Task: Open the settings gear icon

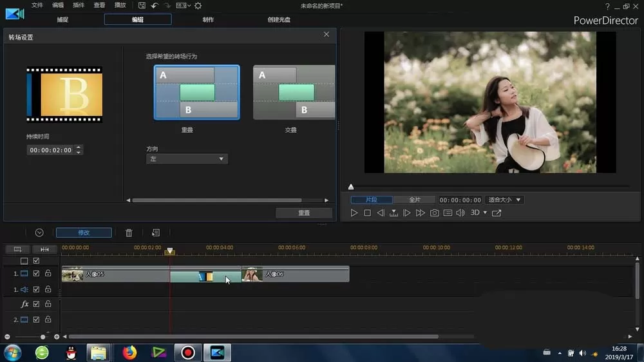Action: click(198, 6)
